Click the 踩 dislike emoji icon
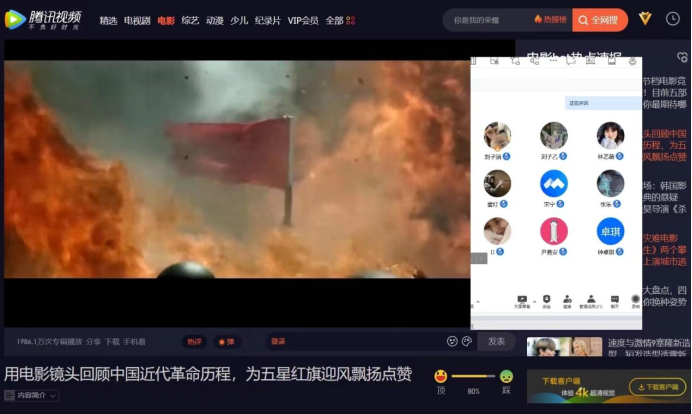 506,376
